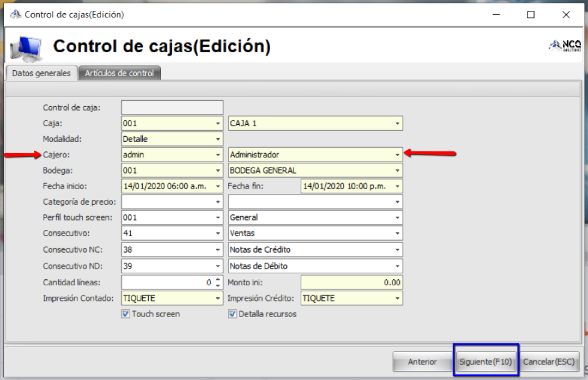588x380 pixels.
Task: Expand the Consecutivo NC dropdown showing 38
Action: 218,249
